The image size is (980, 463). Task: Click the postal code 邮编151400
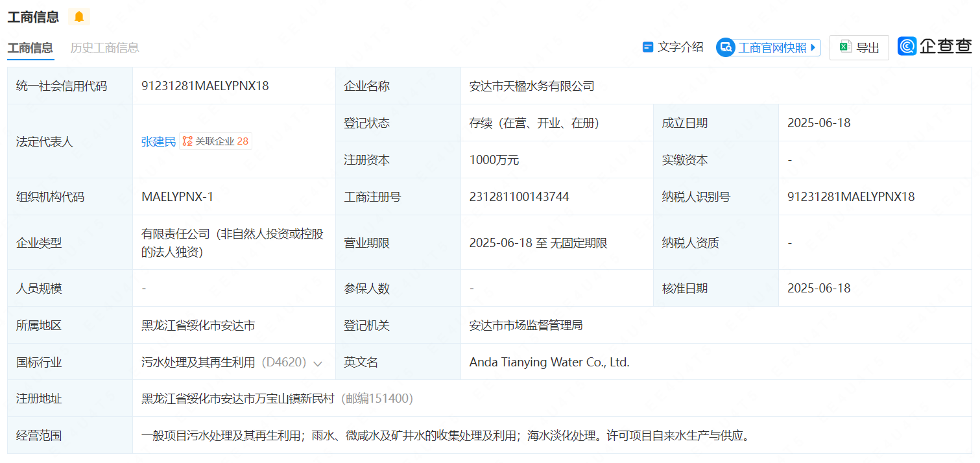(377, 398)
